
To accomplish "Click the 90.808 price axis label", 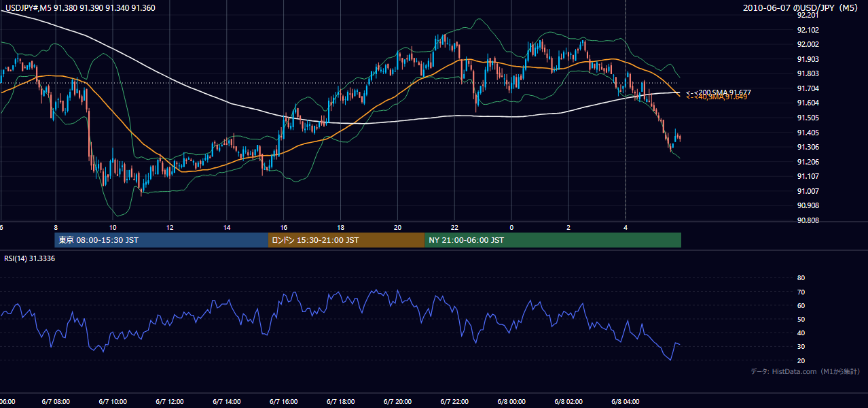I will pos(810,220).
